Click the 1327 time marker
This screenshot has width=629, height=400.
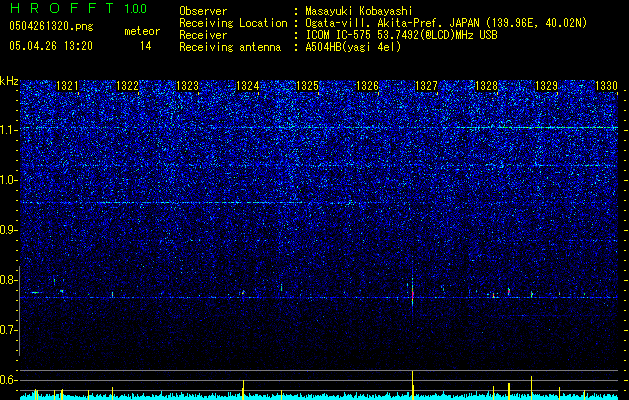click(426, 86)
